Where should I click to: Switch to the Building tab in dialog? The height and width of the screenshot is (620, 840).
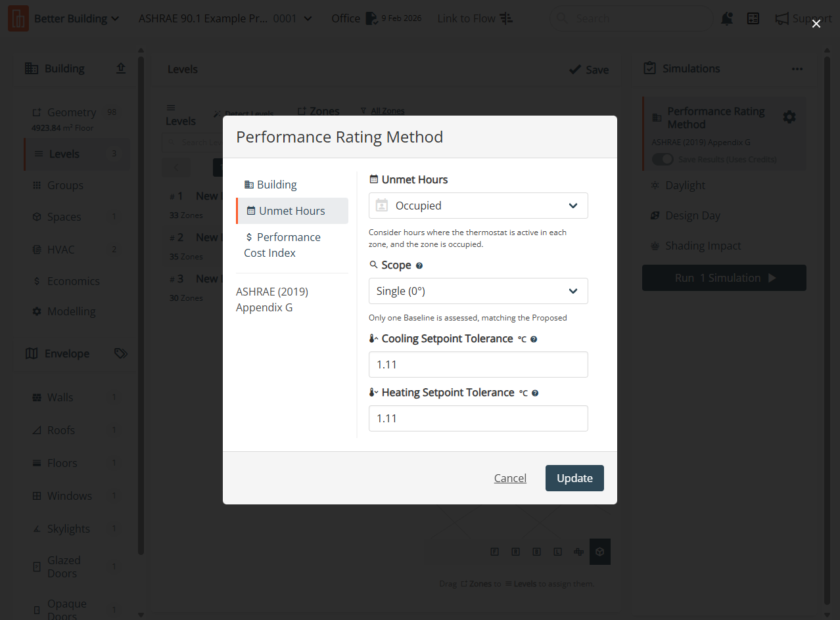tap(277, 185)
